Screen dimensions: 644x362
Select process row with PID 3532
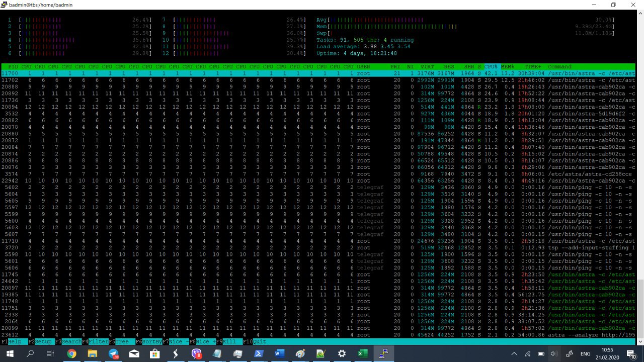(x=318, y=114)
